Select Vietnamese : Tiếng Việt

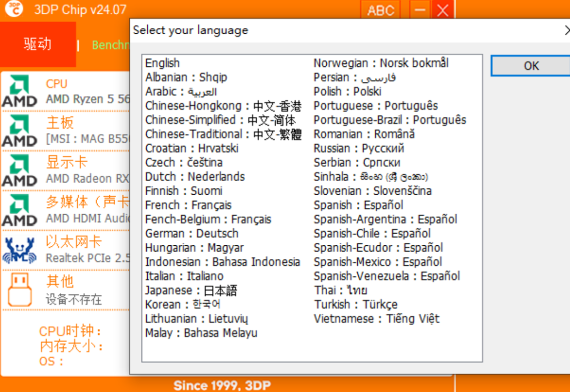click(377, 318)
